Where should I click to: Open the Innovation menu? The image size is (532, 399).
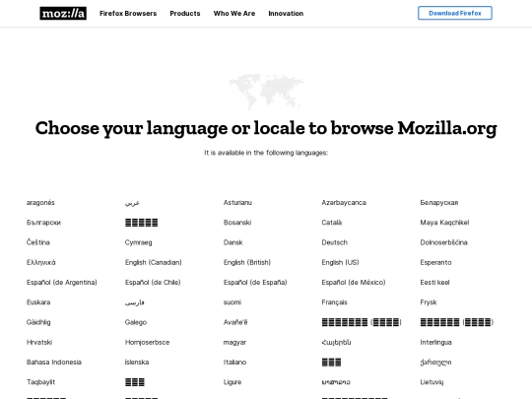pyautogui.click(x=286, y=13)
